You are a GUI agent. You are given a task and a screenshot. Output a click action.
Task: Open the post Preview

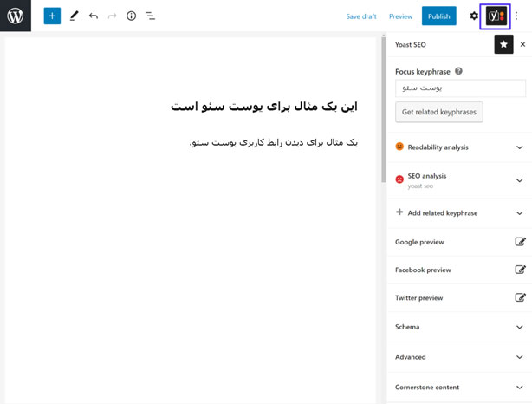pos(400,16)
